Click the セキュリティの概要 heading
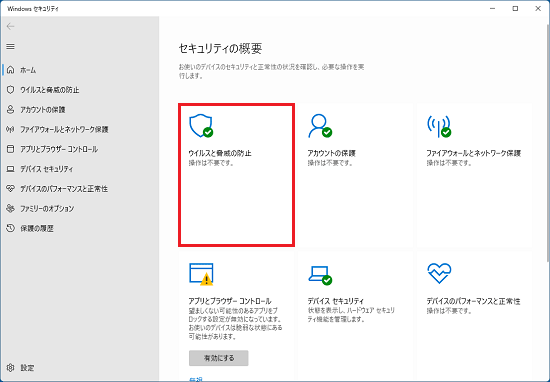Screen dimensions: 550x382 point(220,48)
